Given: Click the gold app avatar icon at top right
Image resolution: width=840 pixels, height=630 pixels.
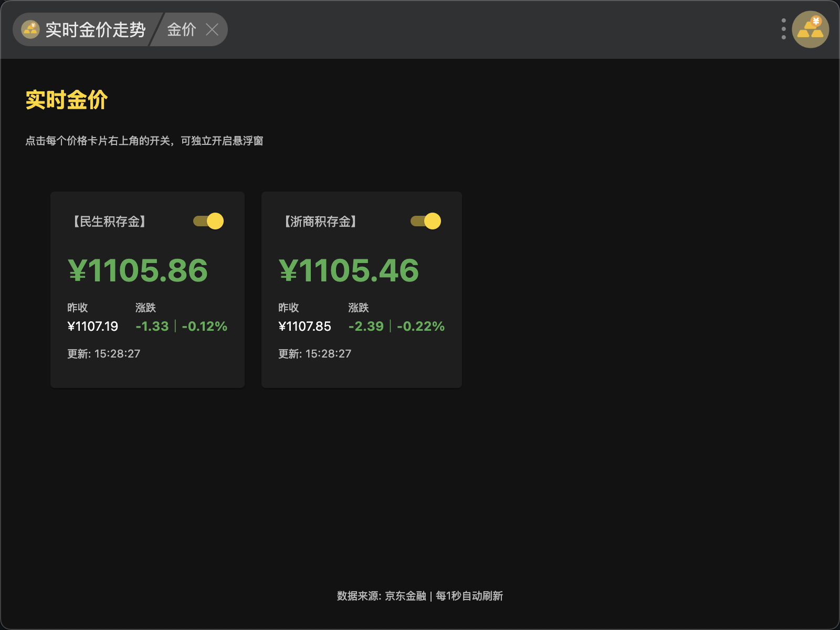Looking at the screenshot, I should point(810,29).
